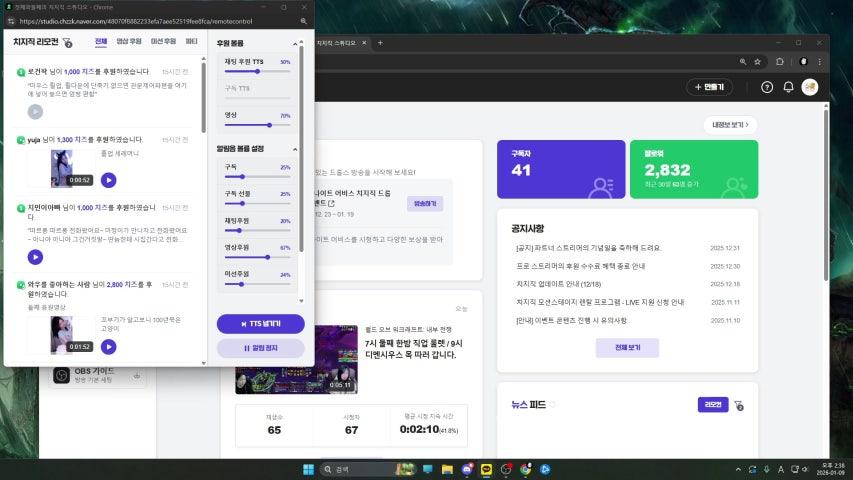Click the 전체 보기 button under notices
The width and height of the screenshot is (853, 480).
627,347
